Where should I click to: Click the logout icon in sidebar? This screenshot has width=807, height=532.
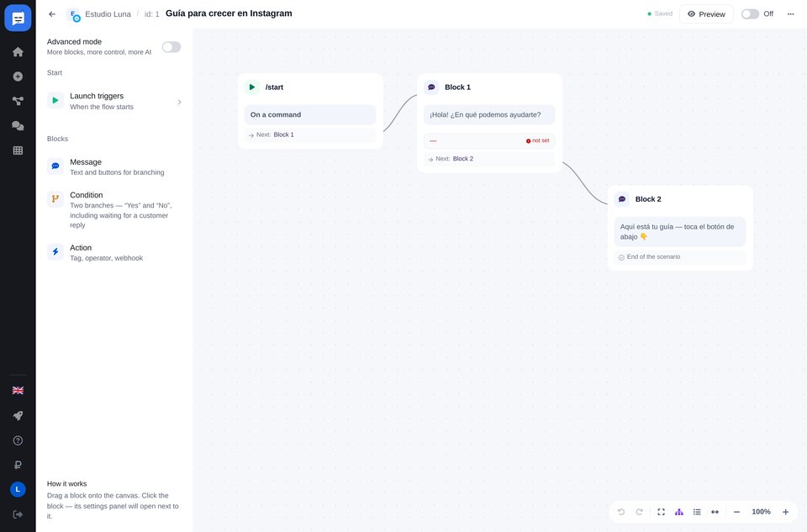tap(18, 514)
